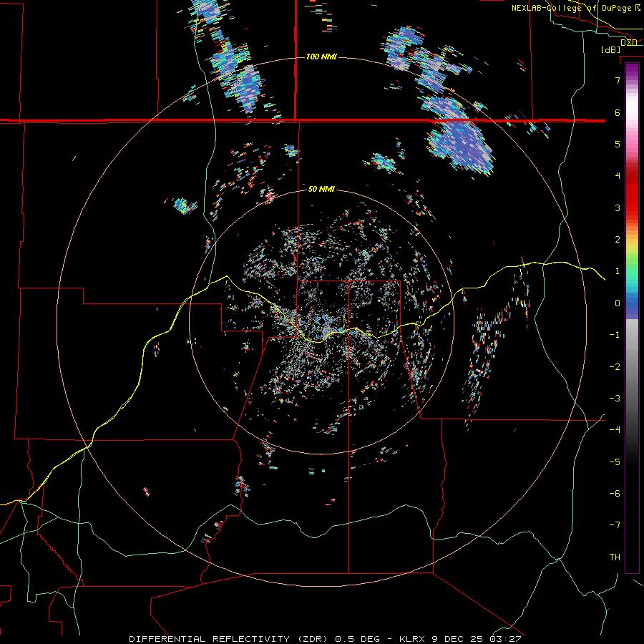Screen dimensions: 644x644
Task: Click the positive 6 value on the dB scale
Action: (618, 112)
